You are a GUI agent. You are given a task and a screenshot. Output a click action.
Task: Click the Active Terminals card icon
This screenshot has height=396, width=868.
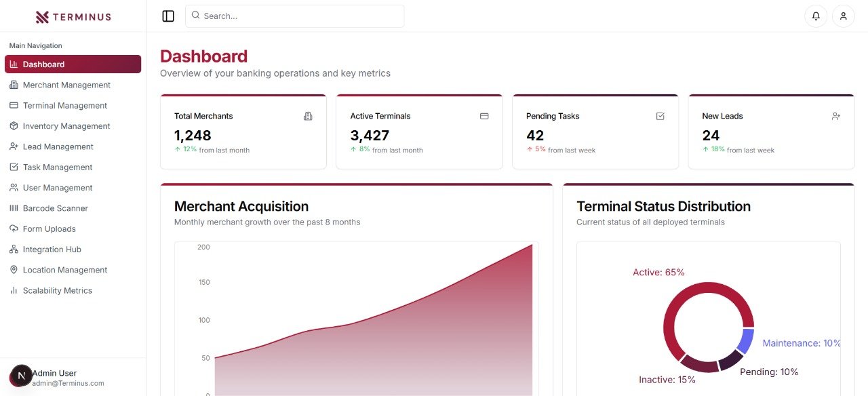[x=484, y=116]
